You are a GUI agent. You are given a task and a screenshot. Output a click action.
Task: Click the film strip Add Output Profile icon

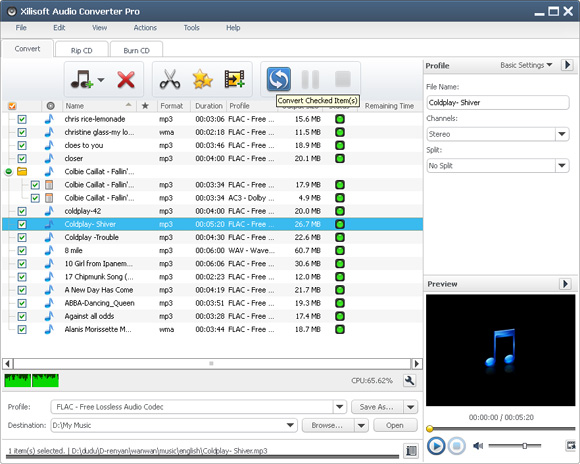coord(235,79)
